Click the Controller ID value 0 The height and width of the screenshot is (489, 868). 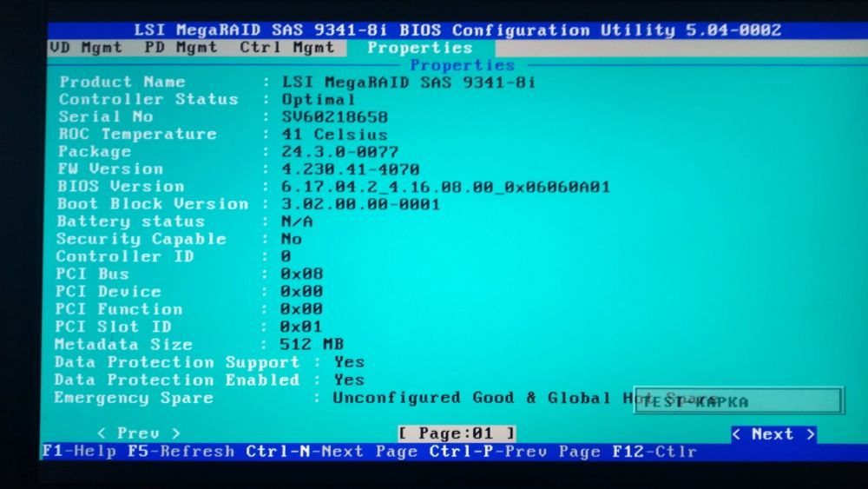(x=286, y=256)
